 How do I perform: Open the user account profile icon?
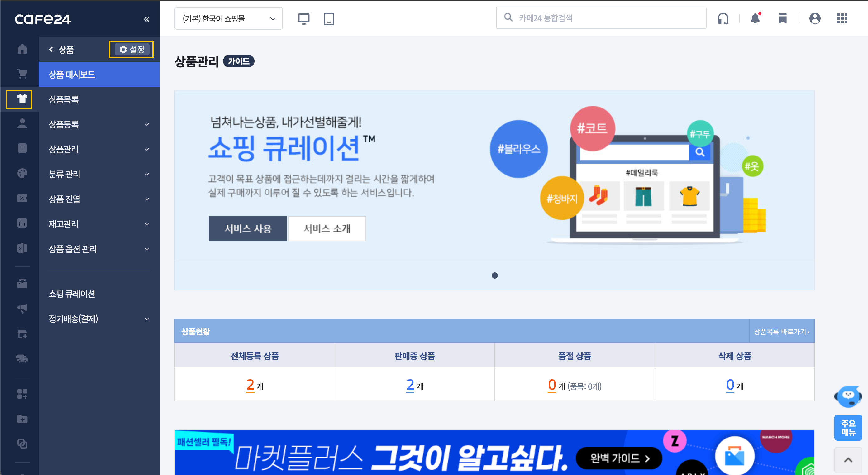(815, 18)
